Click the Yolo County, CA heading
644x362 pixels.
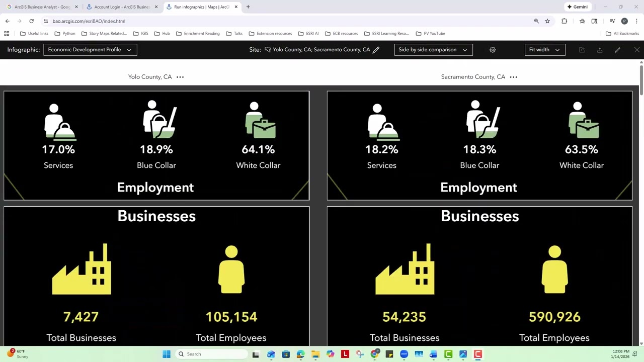point(150,77)
